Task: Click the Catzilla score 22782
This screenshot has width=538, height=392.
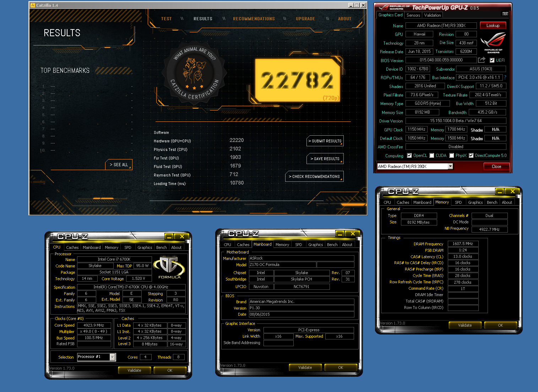Action: click(298, 80)
